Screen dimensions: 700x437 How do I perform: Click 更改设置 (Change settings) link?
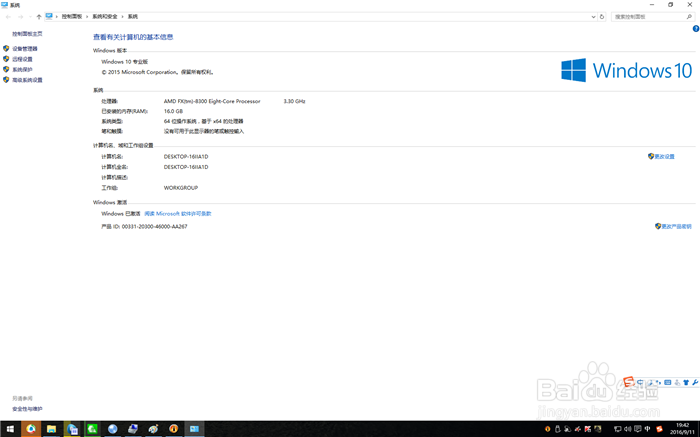pyautogui.click(x=664, y=156)
